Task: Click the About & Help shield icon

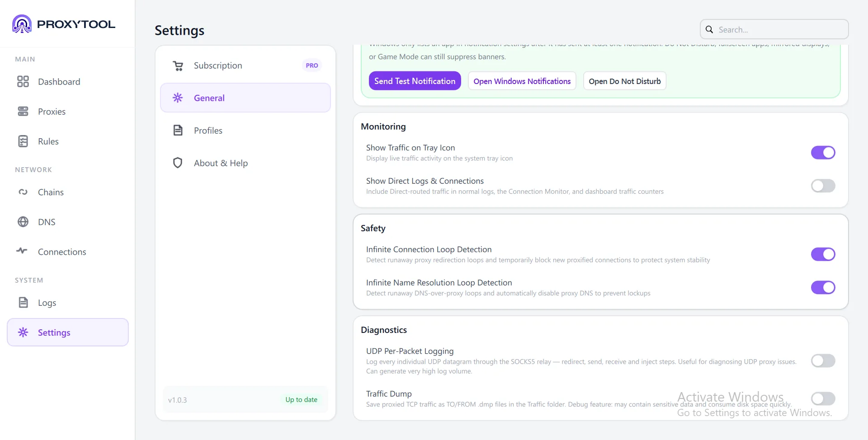Action: click(x=178, y=163)
